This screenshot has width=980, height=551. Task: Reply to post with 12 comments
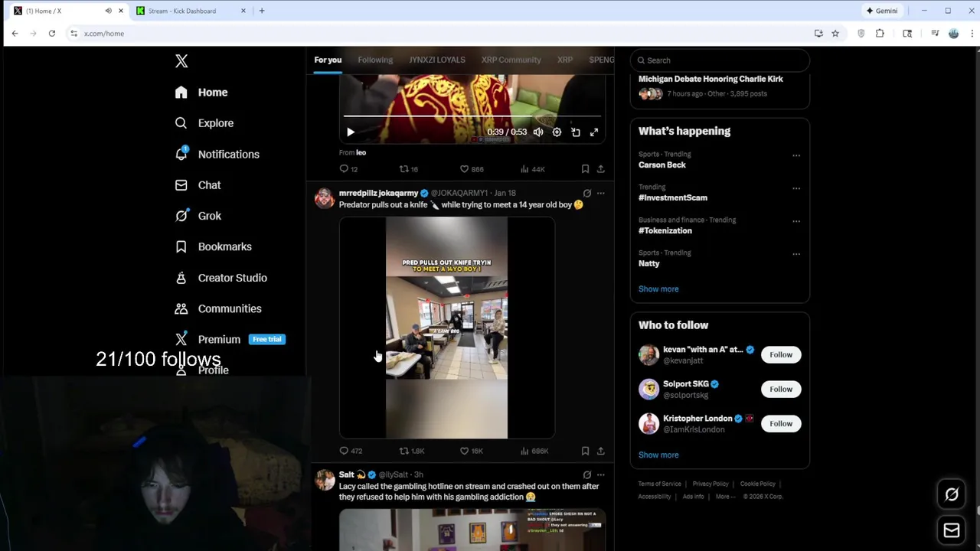pyautogui.click(x=348, y=169)
